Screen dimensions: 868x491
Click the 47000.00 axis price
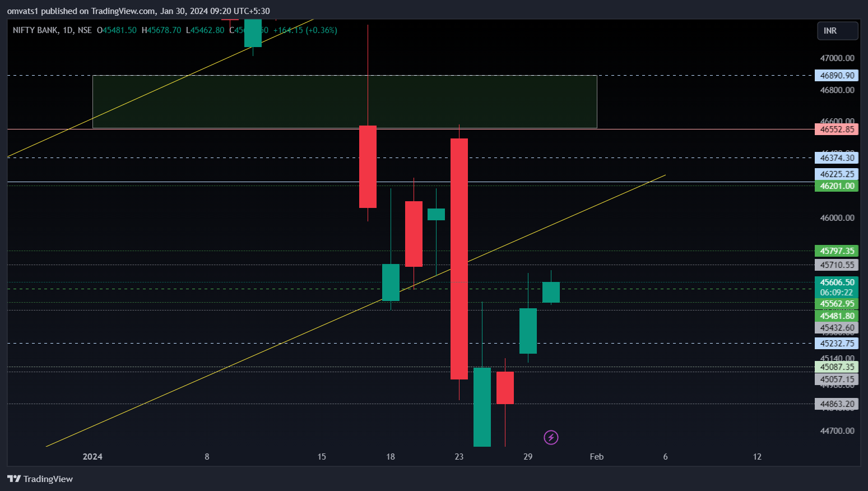[x=837, y=58]
